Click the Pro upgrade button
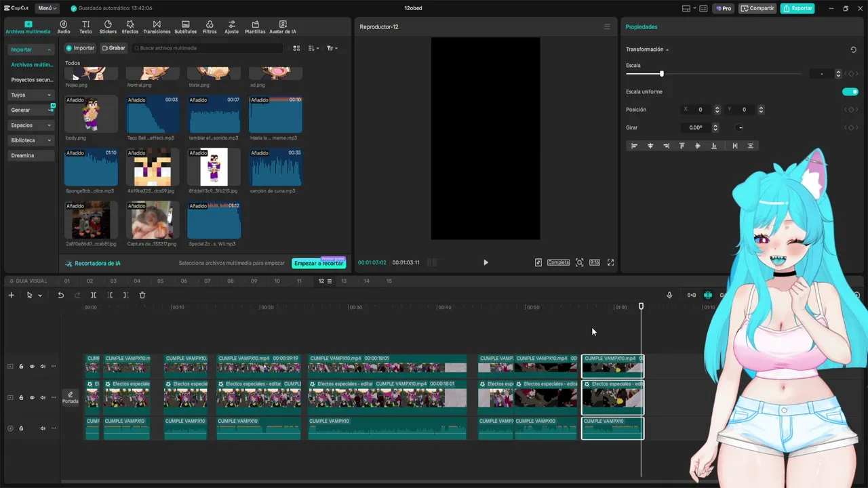The image size is (868, 488). [724, 8]
